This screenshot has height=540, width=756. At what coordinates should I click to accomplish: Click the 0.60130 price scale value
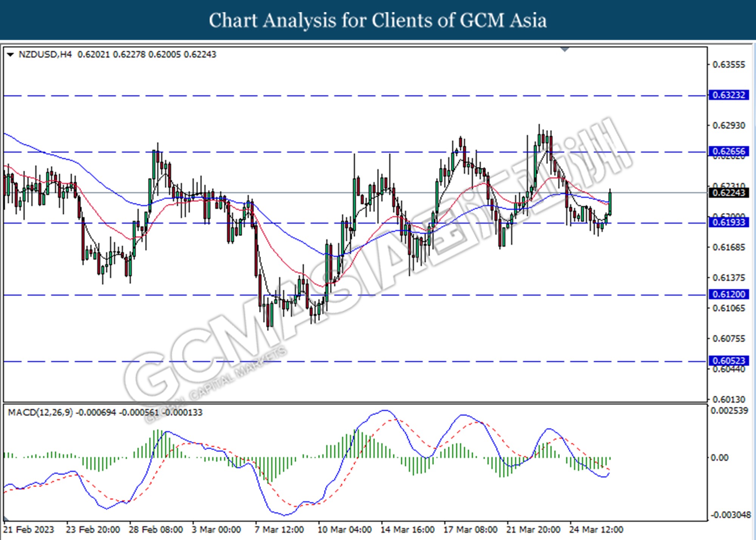[x=729, y=399]
